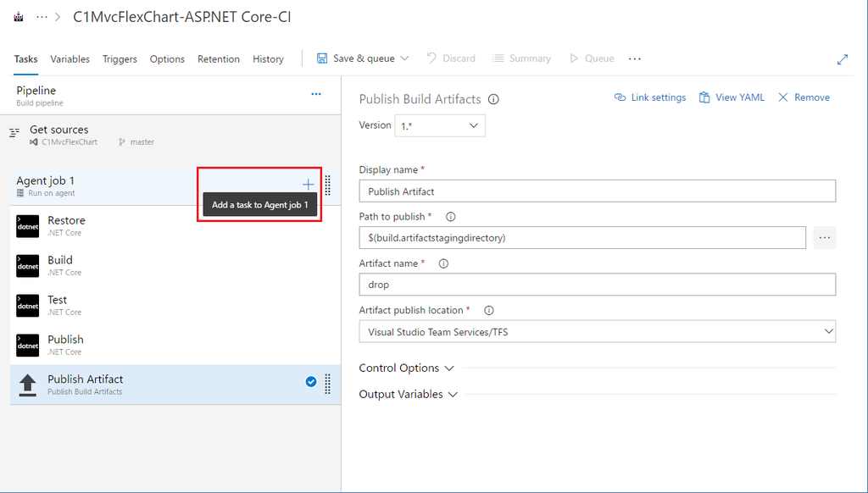The image size is (868, 493).
Task: Click info icon next to Publish Build Artifacts
Action: pos(493,100)
